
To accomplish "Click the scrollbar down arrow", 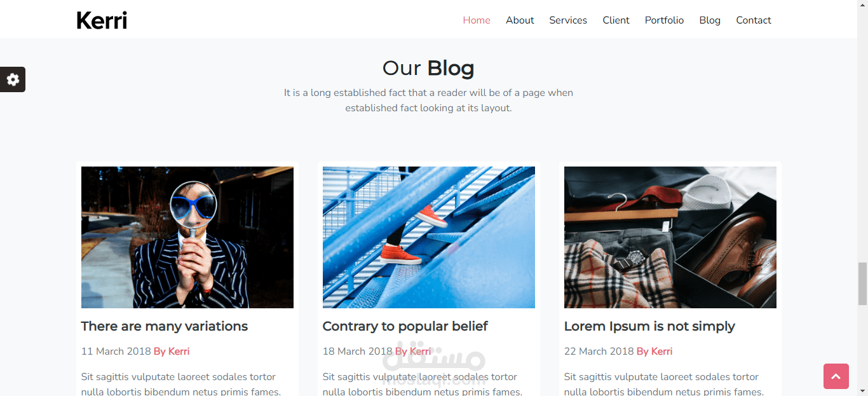I will click(862, 390).
